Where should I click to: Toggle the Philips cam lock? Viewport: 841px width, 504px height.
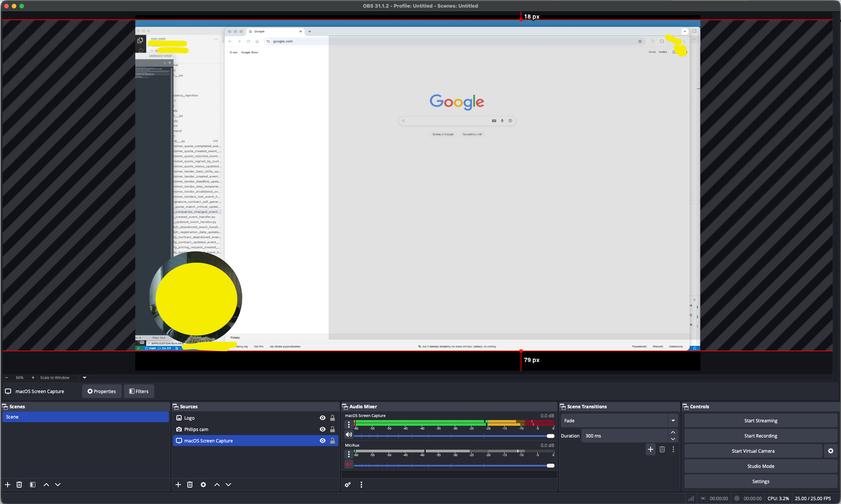pyautogui.click(x=333, y=429)
